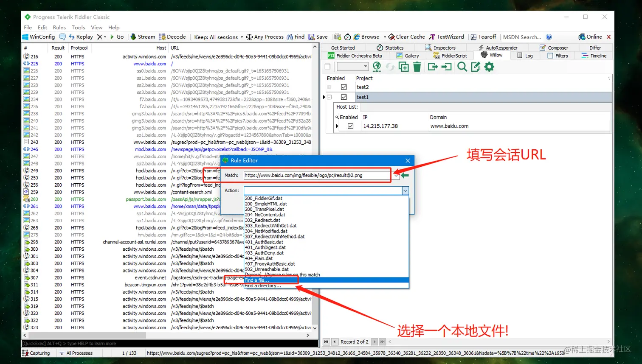Replay the selected sessions
This screenshot has width=642, height=364.
click(x=81, y=37)
